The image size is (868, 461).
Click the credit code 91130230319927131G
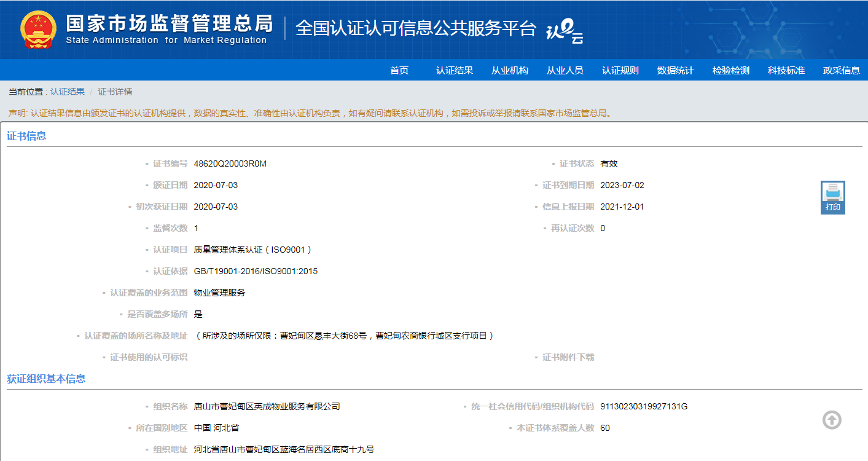point(644,406)
